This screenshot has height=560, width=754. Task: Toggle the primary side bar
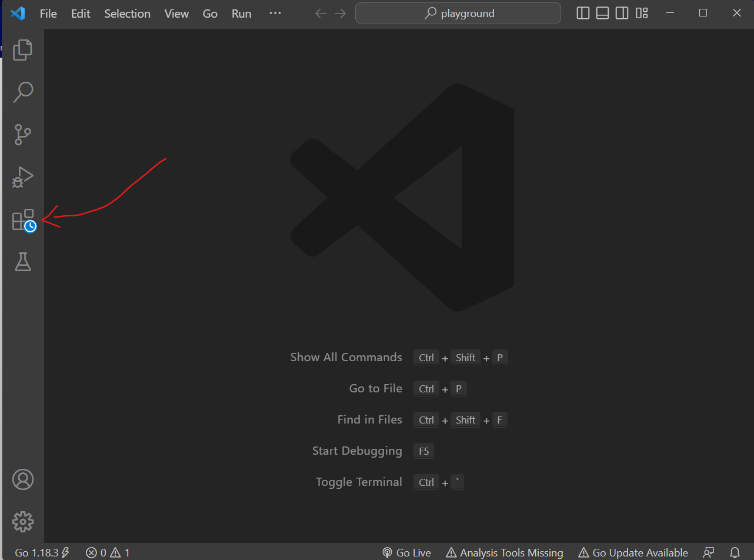pyautogui.click(x=583, y=12)
